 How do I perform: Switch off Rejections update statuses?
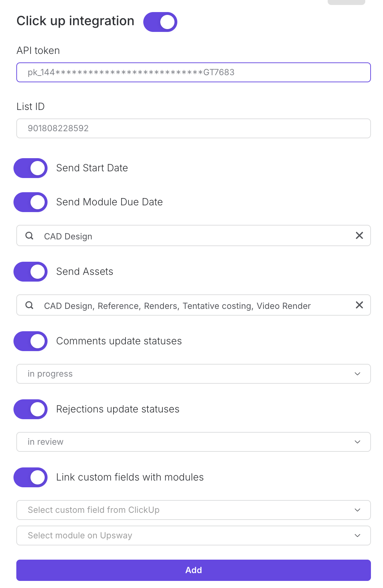point(30,409)
